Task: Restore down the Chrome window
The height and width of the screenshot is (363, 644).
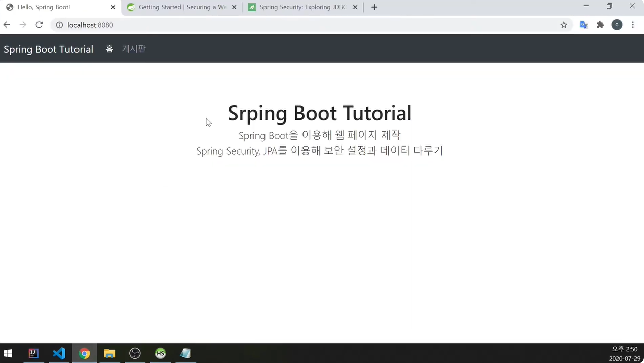Action: tap(609, 6)
